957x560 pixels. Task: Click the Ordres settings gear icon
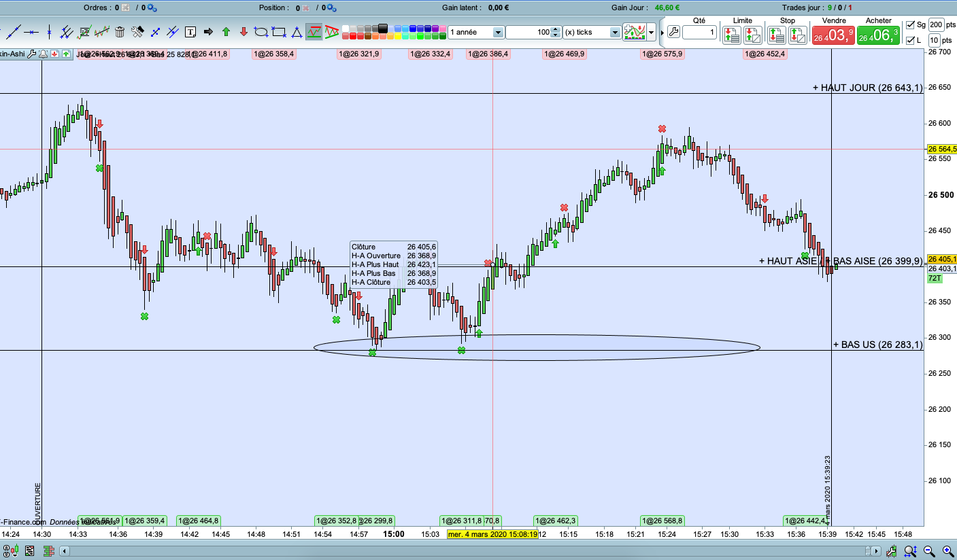click(152, 8)
